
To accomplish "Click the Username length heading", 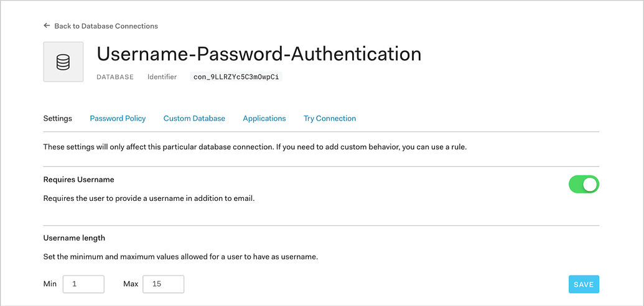I will pyautogui.click(x=74, y=238).
